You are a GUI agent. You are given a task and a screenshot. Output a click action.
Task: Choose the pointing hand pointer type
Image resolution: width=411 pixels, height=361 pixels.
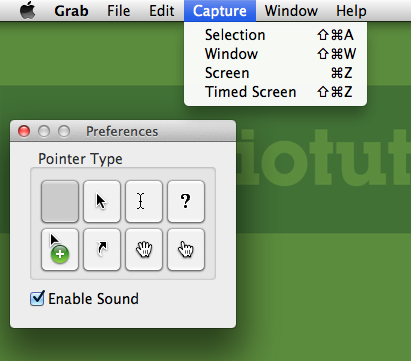[x=186, y=249]
